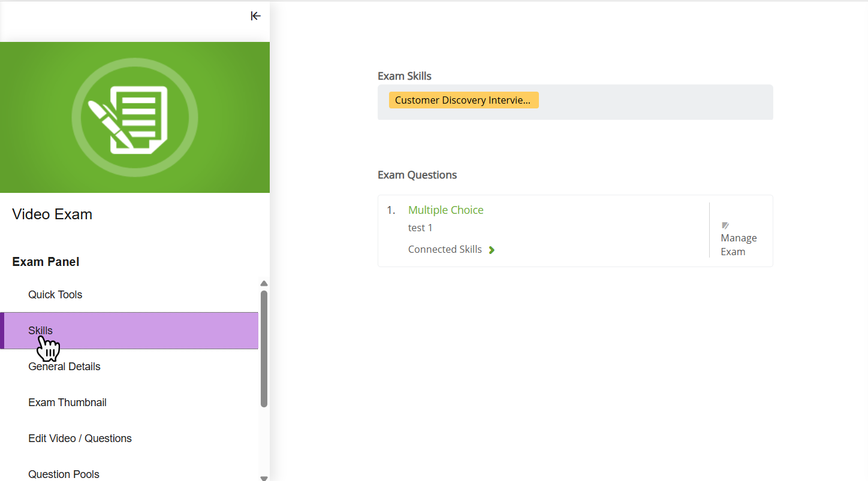Click the Customer Discovery Interview skill tag
Viewport: 868px width, 481px height.
pyautogui.click(x=463, y=100)
